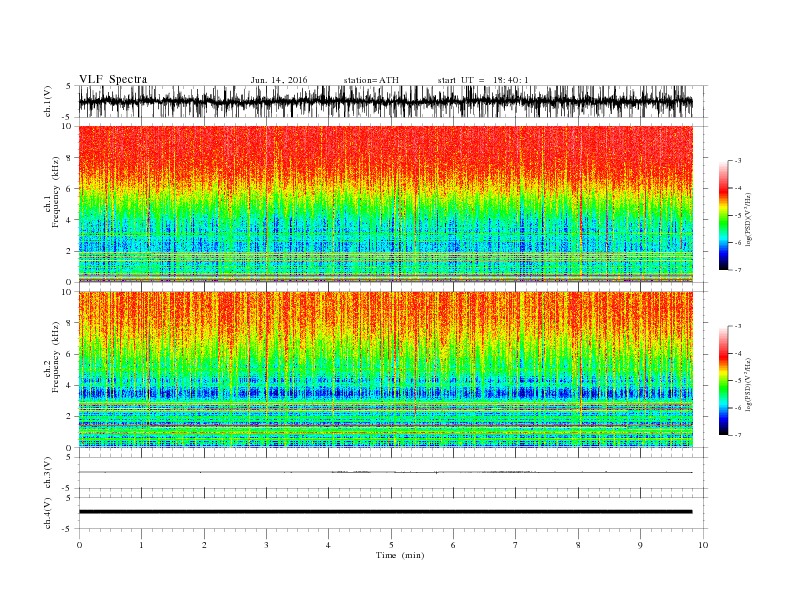Click time axis tick label "3"
Screen dimensions: 792x612
pyautogui.click(x=266, y=545)
